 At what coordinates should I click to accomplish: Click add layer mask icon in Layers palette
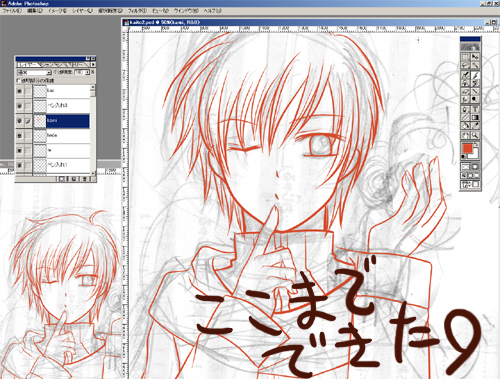pos(62,179)
